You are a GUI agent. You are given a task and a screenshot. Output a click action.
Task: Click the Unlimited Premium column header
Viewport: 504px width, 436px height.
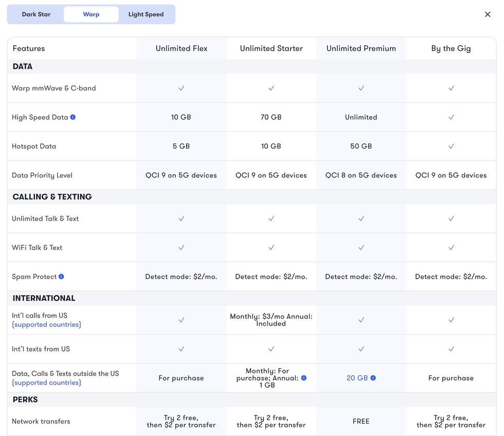point(361,48)
